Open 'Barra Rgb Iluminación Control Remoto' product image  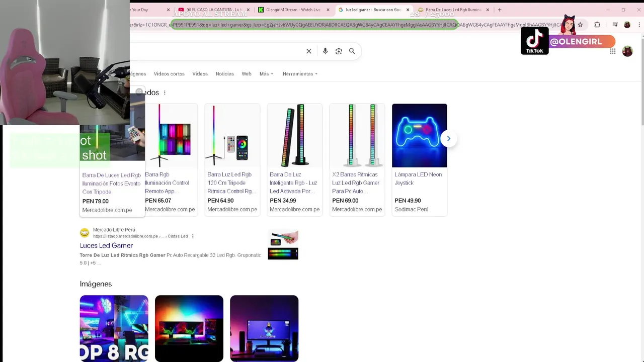(171, 135)
